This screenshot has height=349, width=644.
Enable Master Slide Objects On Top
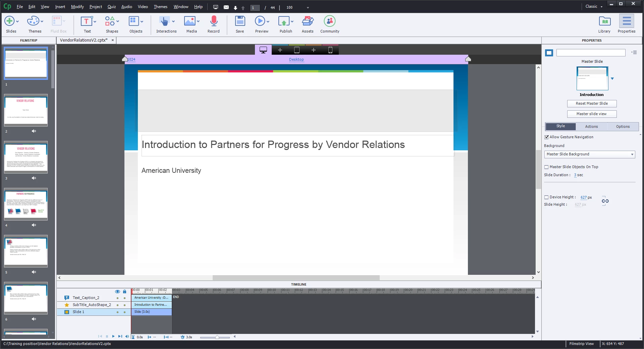546,167
